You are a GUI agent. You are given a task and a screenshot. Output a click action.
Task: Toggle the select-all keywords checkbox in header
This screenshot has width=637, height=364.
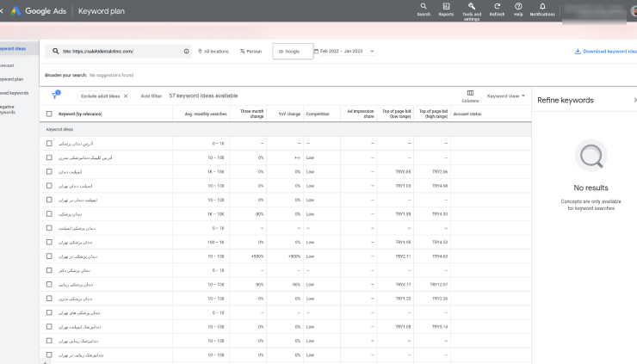pos(49,114)
